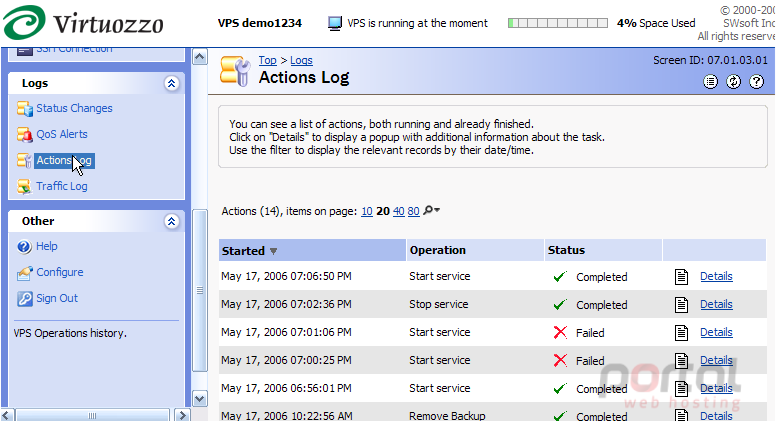Click the VPS running monitor icon
This screenshot has width=776, height=422.
click(335, 23)
